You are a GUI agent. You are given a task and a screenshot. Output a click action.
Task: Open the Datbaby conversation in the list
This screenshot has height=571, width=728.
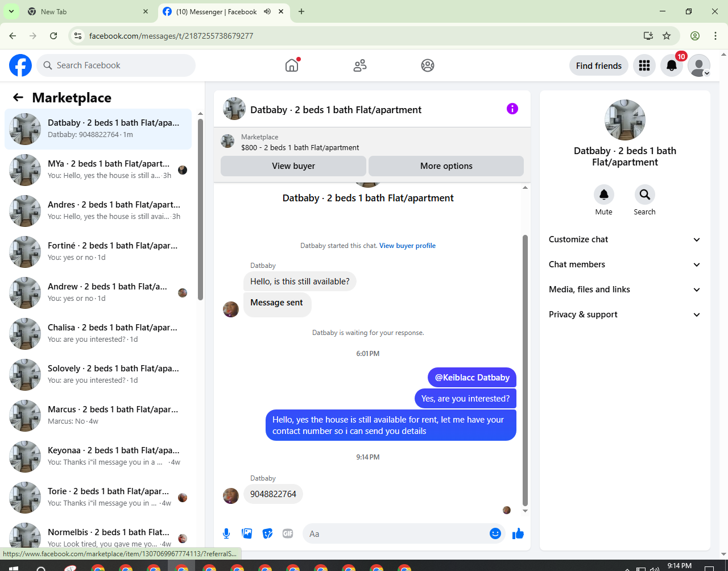click(98, 129)
